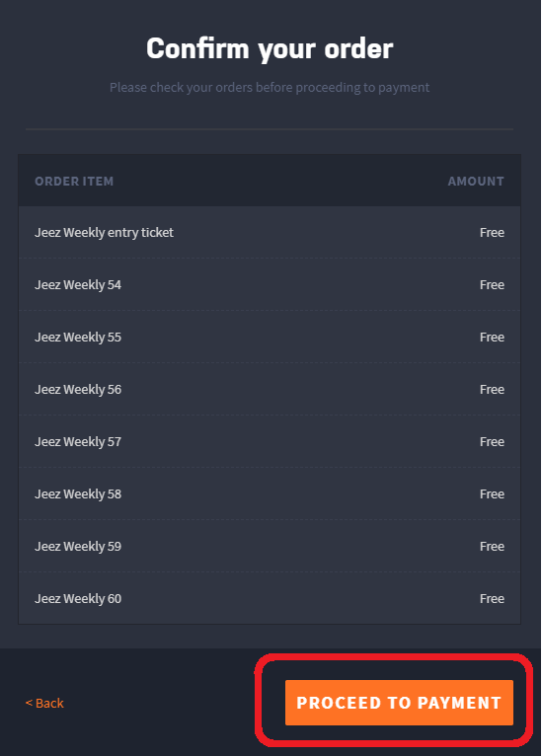This screenshot has height=756, width=542.
Task: Select the Jeez Weekly 55 order item
Action: [270, 337]
